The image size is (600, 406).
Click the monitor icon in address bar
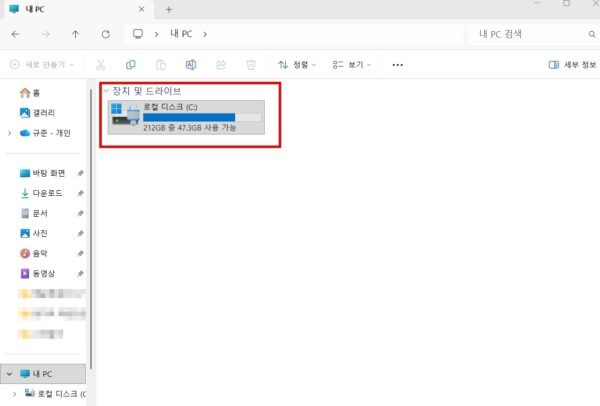click(138, 34)
